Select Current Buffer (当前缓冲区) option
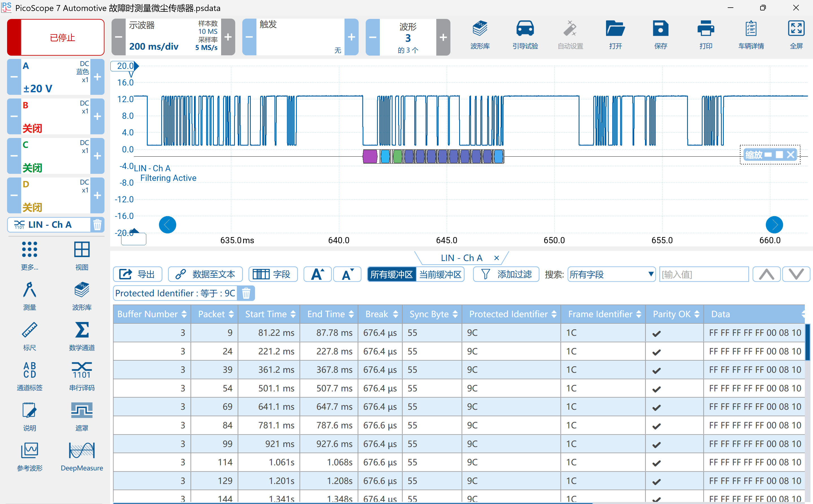This screenshot has height=504, width=813. pos(440,274)
